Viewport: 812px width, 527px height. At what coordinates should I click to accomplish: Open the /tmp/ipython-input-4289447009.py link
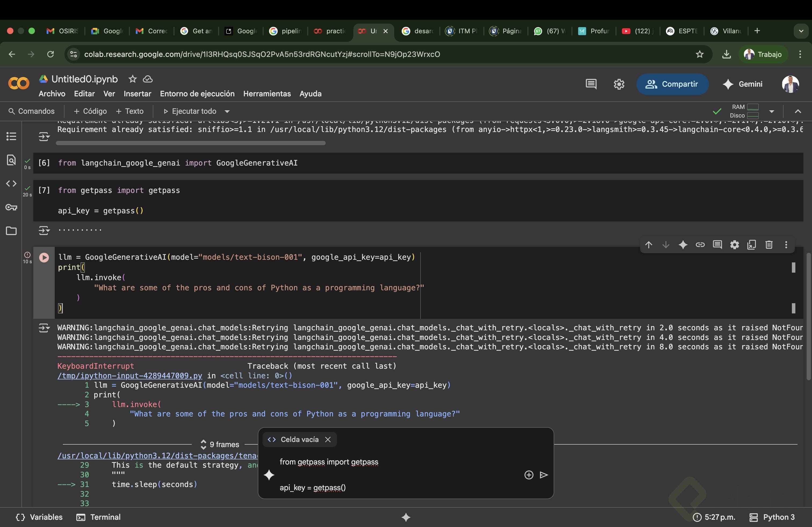[x=130, y=376]
